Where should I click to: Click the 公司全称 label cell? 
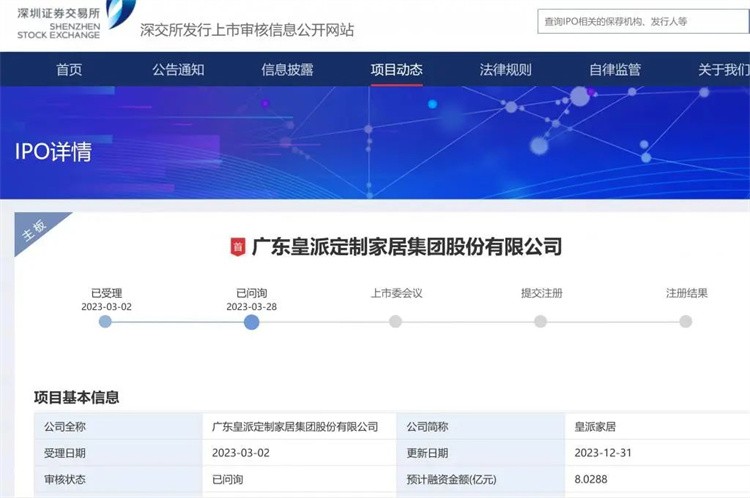point(118,426)
